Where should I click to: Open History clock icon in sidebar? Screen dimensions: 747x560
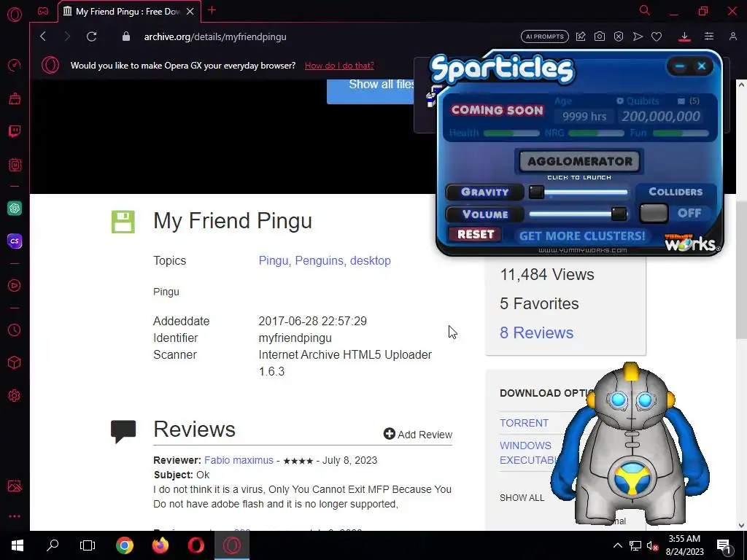[15, 330]
